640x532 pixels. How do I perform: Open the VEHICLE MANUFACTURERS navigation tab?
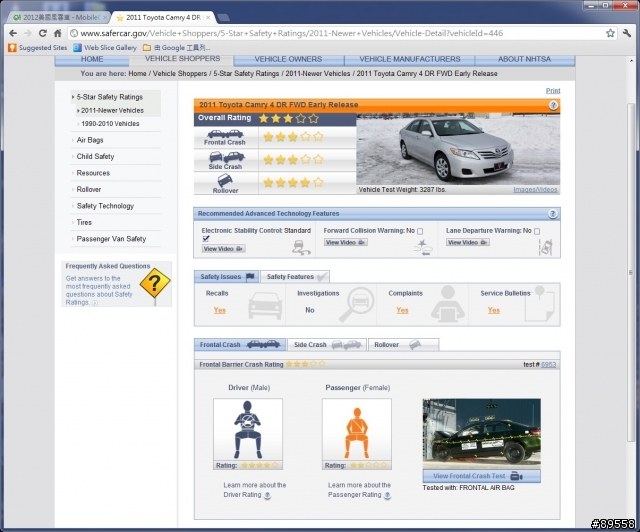[410, 60]
